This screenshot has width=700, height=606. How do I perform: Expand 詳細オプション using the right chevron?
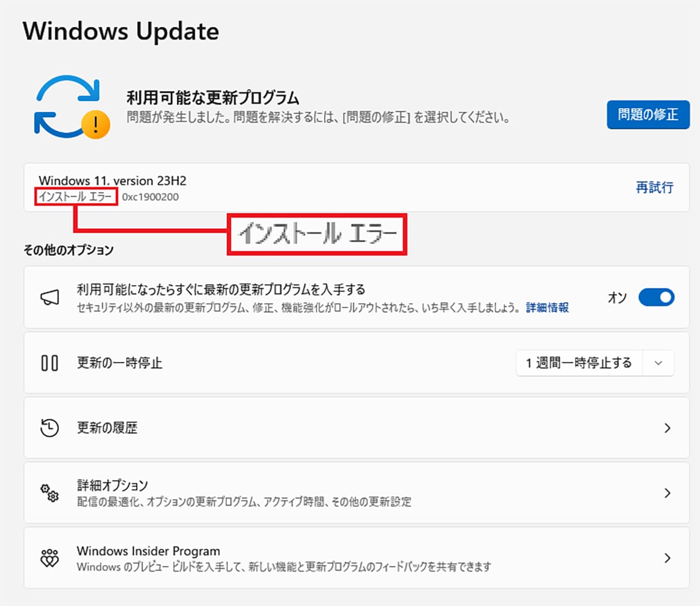point(668,493)
